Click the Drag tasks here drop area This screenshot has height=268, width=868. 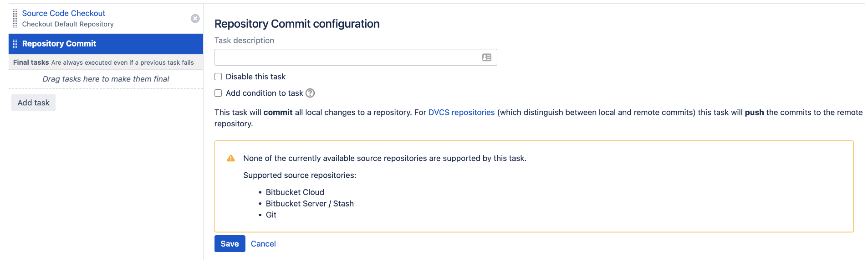tap(106, 79)
